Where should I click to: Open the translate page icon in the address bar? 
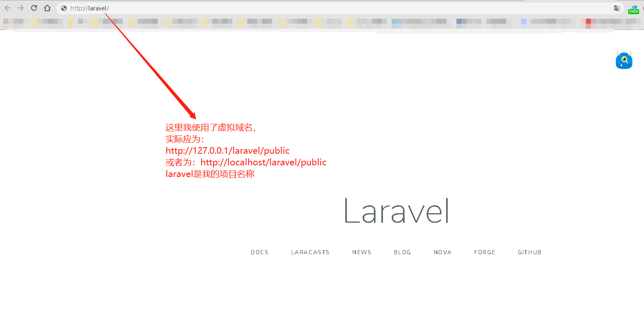pyautogui.click(x=617, y=8)
